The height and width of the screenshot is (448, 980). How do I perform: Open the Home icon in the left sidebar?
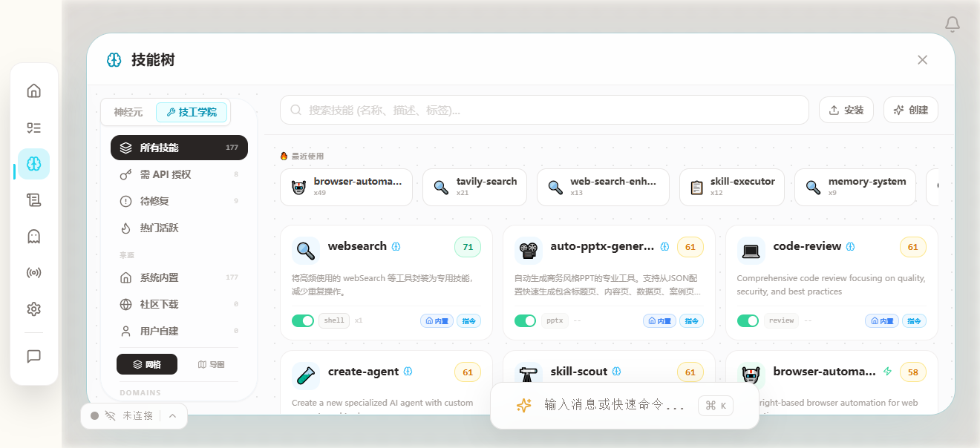point(33,90)
